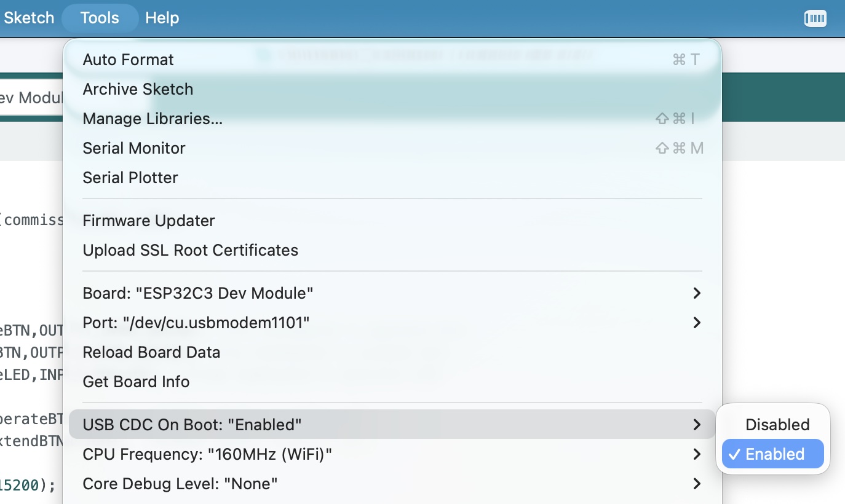845x504 pixels.
Task: Run Auto Format on the sketch
Action: tap(128, 60)
